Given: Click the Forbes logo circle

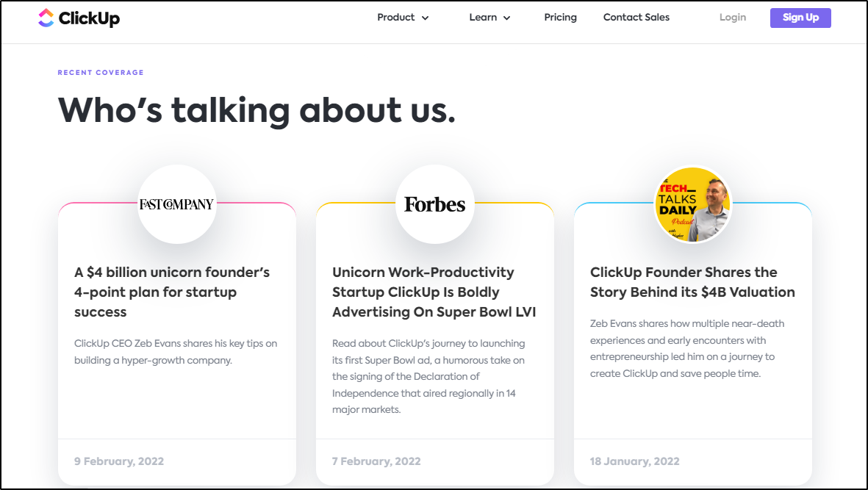Looking at the screenshot, I should 434,204.
